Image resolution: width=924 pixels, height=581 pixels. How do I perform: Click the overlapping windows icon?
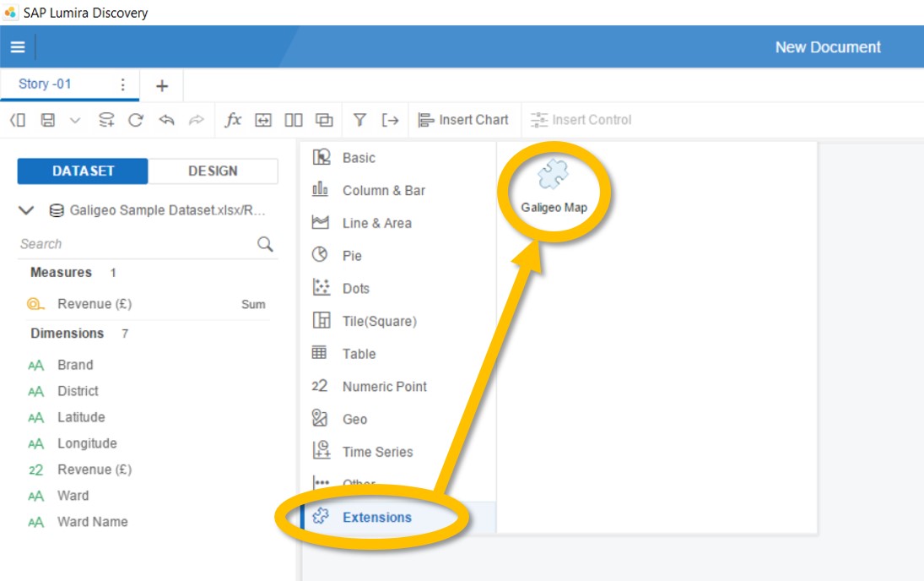pyautogui.click(x=324, y=120)
